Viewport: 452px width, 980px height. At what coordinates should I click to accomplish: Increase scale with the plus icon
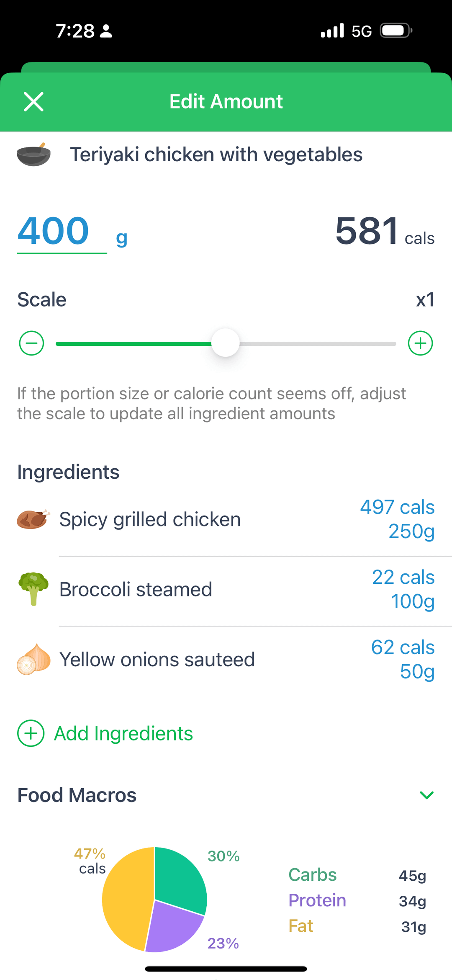coord(420,343)
